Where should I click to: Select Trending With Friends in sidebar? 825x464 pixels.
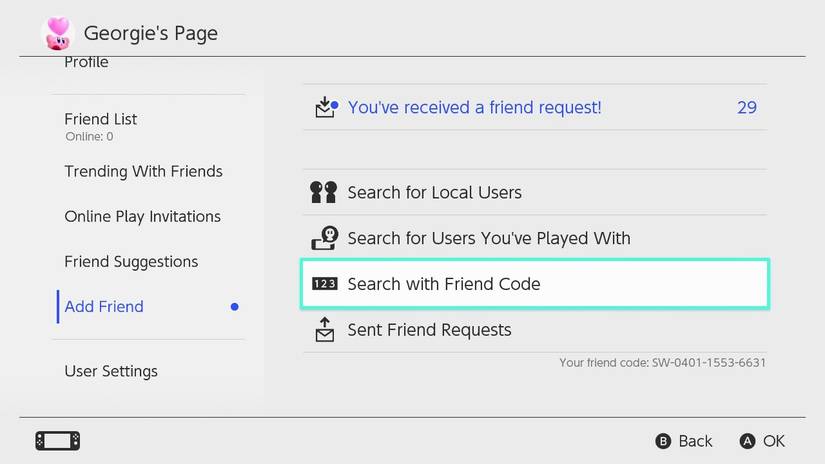coord(143,171)
